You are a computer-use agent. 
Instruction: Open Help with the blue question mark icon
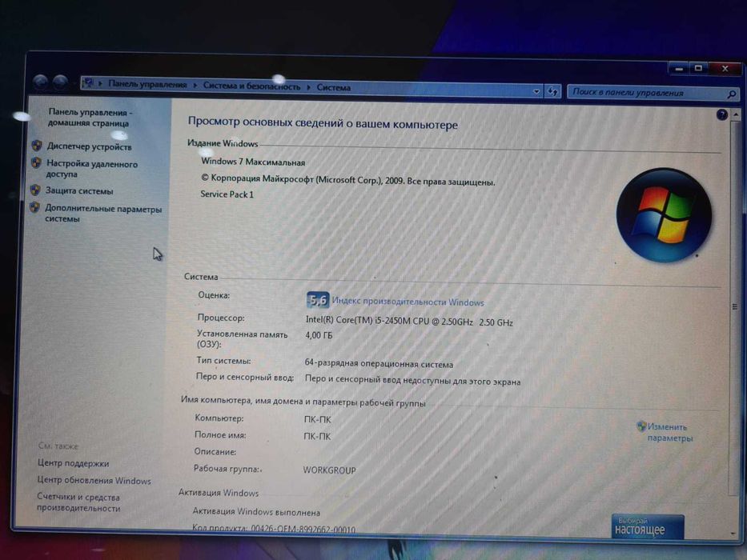pyautogui.click(x=721, y=114)
